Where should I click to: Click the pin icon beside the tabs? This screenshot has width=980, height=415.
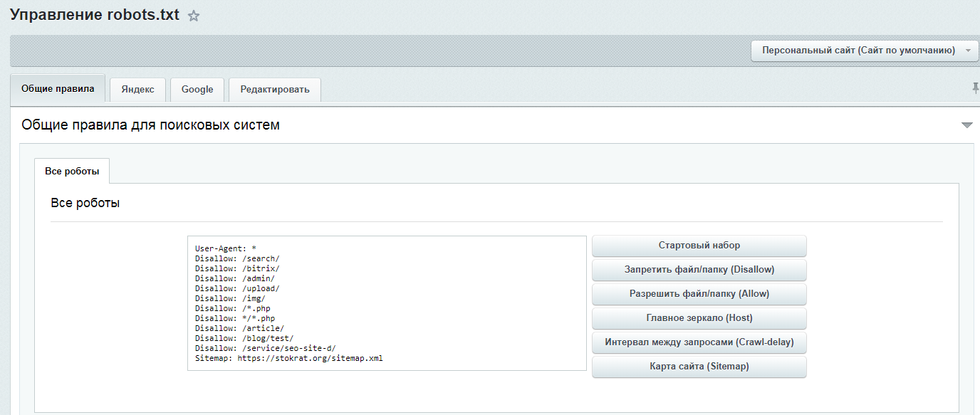coord(975,88)
